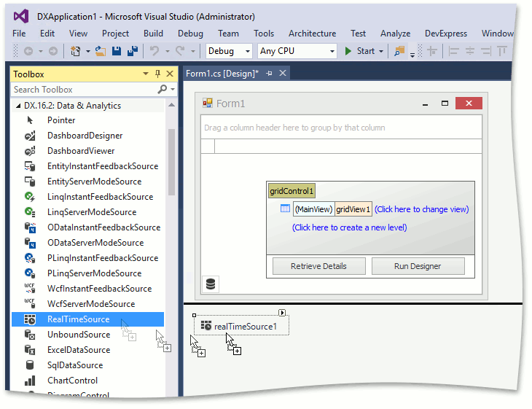This screenshot has height=409, width=532.
Task: Click the Find in Files toolbar icon
Action: pos(399,51)
